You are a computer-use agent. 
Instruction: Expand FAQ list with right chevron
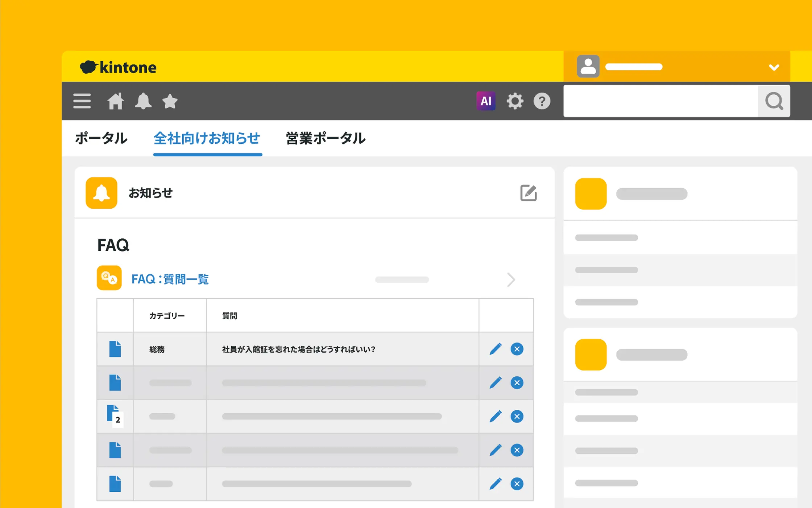tap(511, 279)
